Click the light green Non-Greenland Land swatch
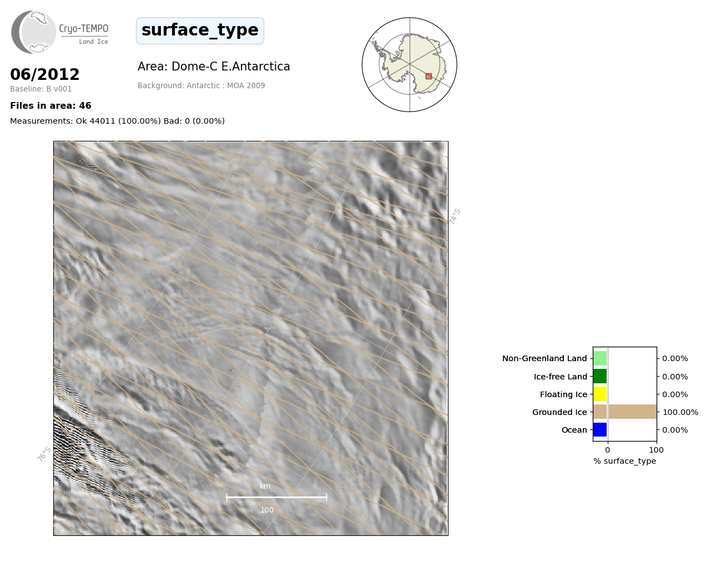The height and width of the screenshot is (588, 706). click(600, 358)
